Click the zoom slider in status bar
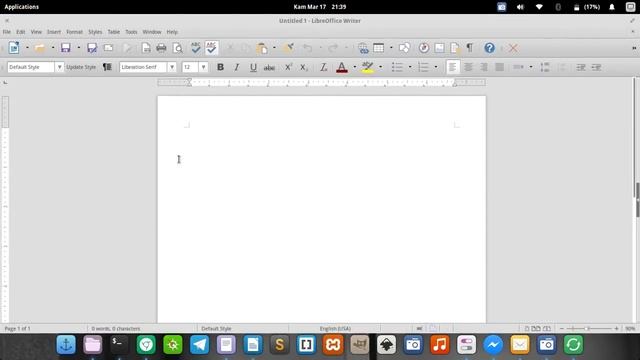This screenshot has width=640, height=360. (x=589, y=329)
